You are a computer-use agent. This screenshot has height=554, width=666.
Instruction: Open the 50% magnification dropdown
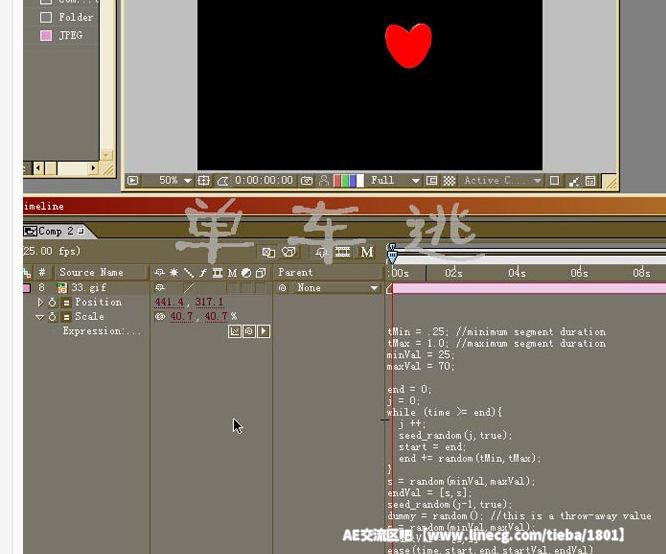[x=175, y=181]
